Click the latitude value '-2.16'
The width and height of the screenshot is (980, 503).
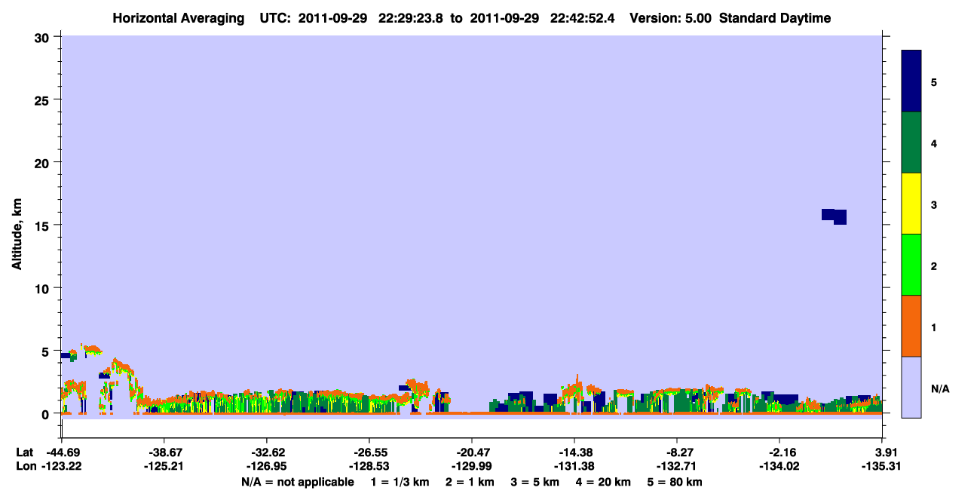click(x=779, y=452)
